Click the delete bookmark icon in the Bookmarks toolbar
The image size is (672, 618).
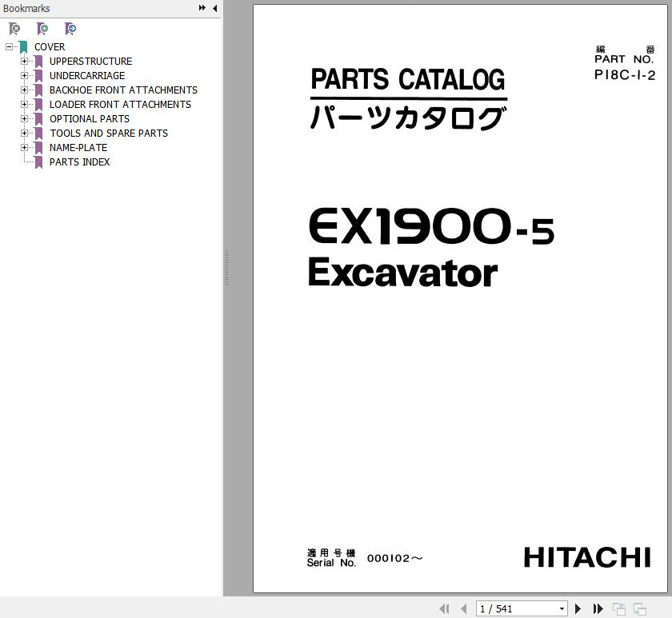14,29
